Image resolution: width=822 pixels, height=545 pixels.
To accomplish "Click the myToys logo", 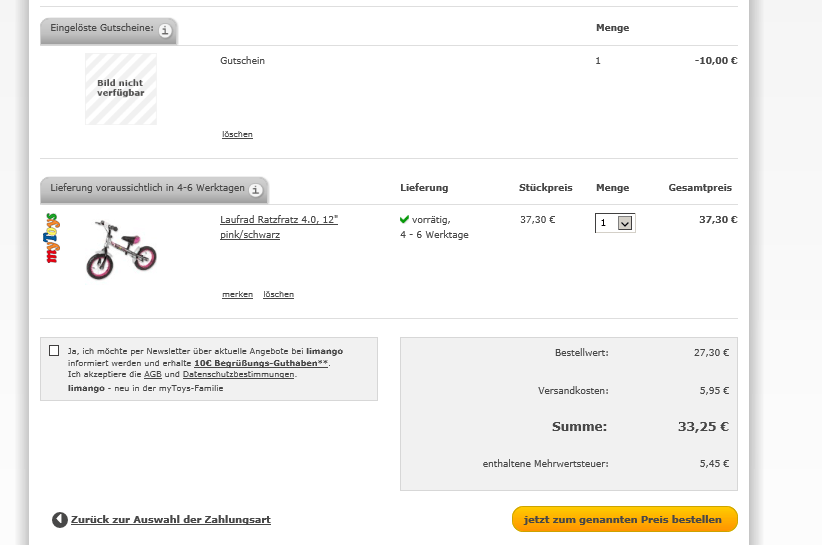I will (x=53, y=237).
